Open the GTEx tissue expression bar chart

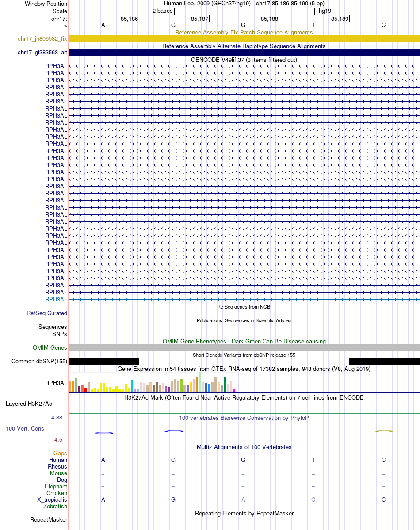pos(152,382)
